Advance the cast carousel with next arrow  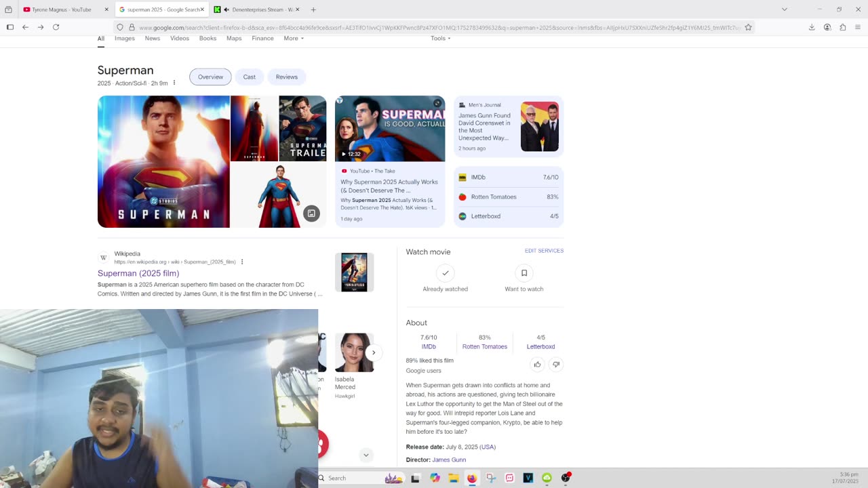[x=373, y=352]
